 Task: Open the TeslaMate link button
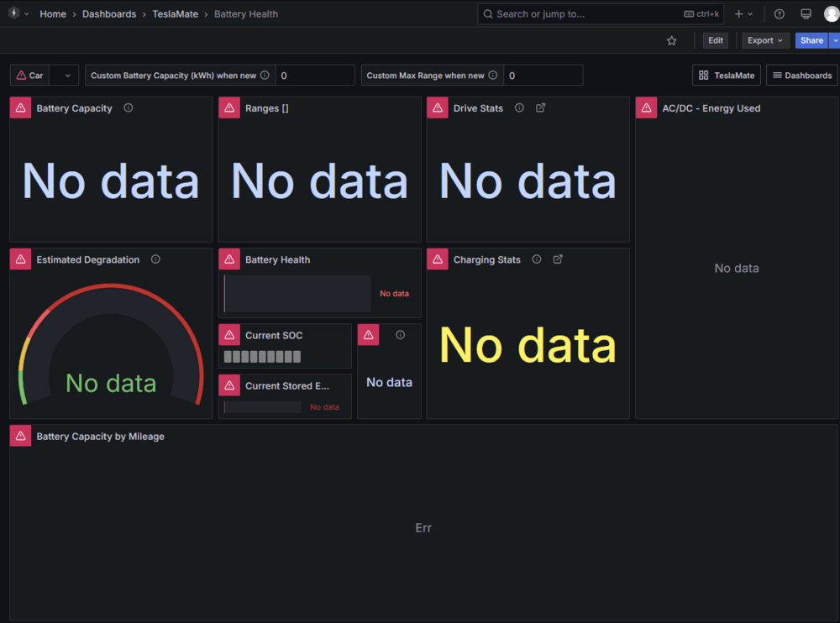pyautogui.click(x=727, y=76)
